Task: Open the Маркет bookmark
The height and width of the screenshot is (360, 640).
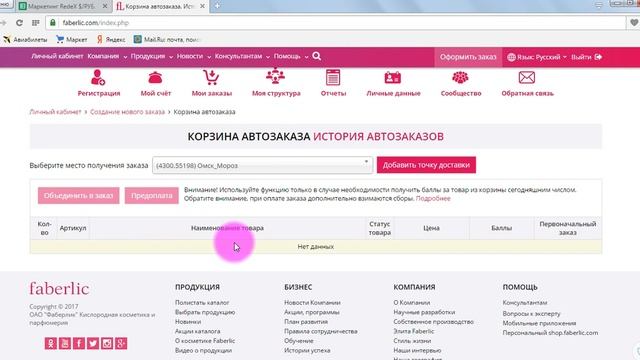Action: point(72,40)
